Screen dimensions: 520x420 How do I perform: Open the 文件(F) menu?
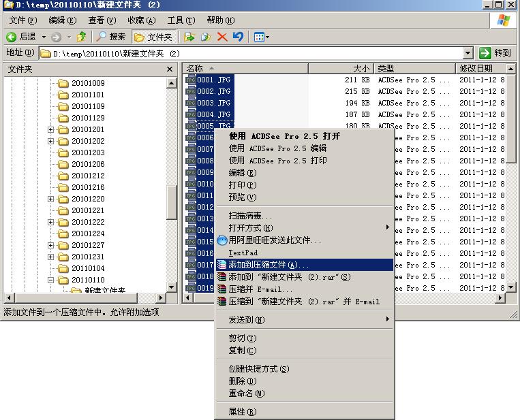[x=23, y=20]
